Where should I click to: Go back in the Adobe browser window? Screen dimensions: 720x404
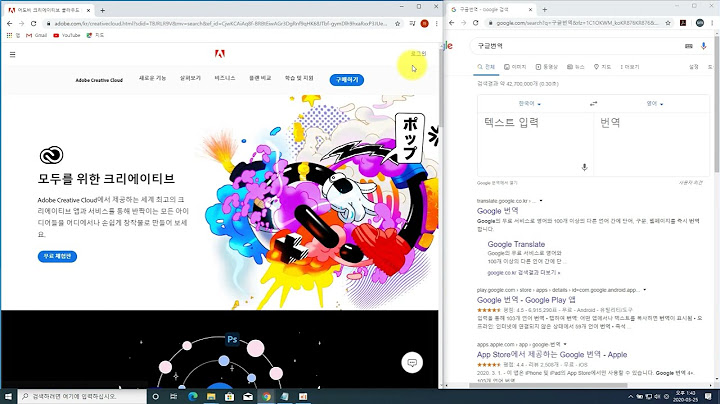point(10,23)
